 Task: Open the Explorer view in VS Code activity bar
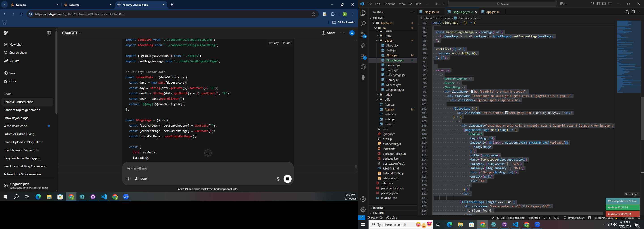tap(363, 13)
